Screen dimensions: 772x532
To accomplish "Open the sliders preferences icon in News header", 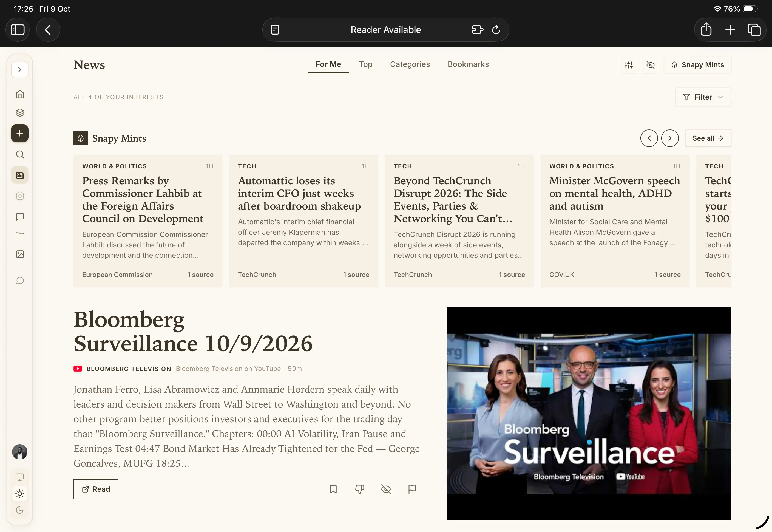I will point(629,65).
